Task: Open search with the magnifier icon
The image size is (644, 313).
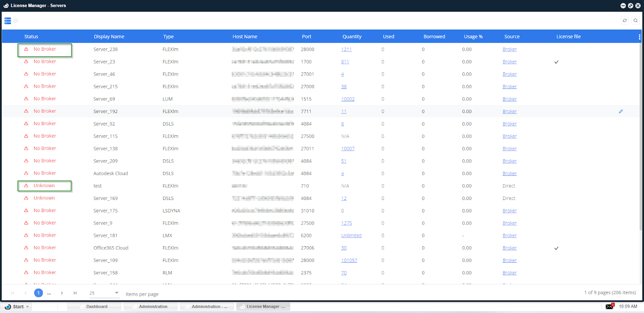Action: (636, 21)
